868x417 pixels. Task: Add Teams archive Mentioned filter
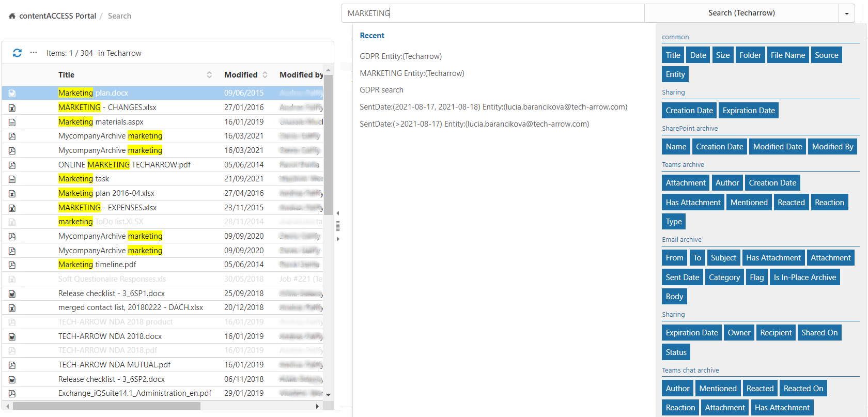(x=749, y=203)
